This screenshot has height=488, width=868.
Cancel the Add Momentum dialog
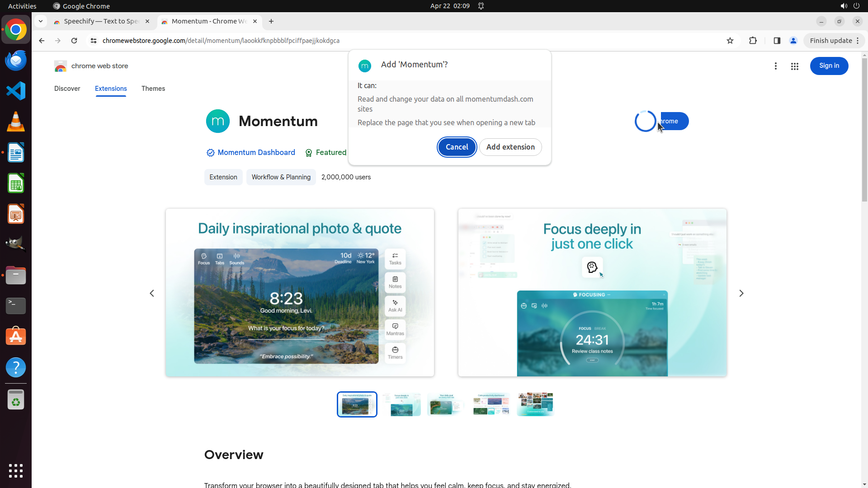pos(457,147)
